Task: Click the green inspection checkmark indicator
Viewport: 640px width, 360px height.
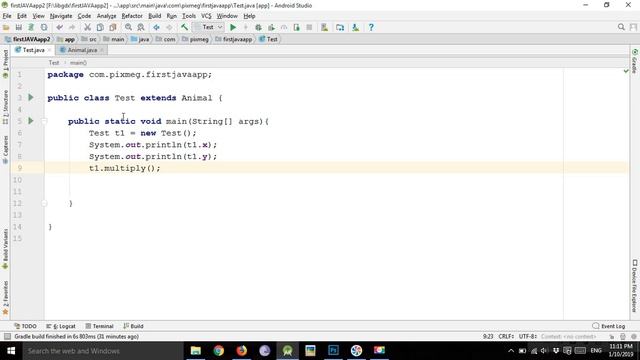Action: 626,71
